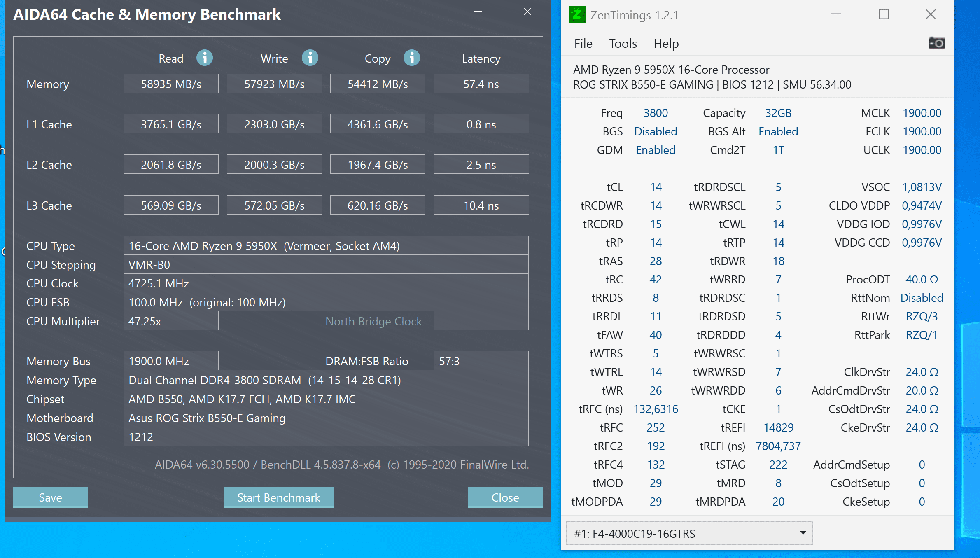Click VSOC value 1,0813V

tap(922, 187)
